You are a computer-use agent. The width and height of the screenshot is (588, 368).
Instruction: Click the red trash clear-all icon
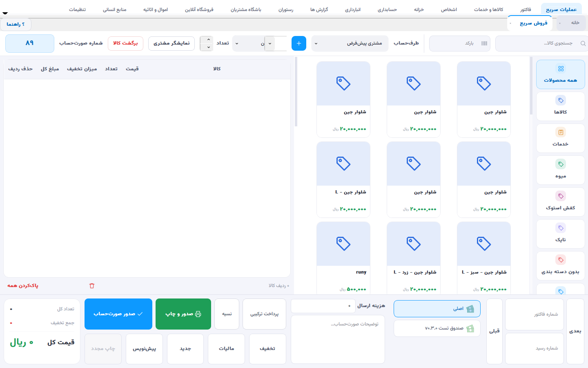(x=92, y=286)
